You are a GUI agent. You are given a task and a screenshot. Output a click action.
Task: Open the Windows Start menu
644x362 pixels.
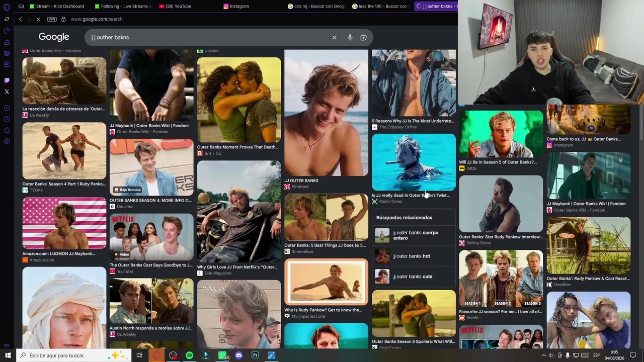8,355
